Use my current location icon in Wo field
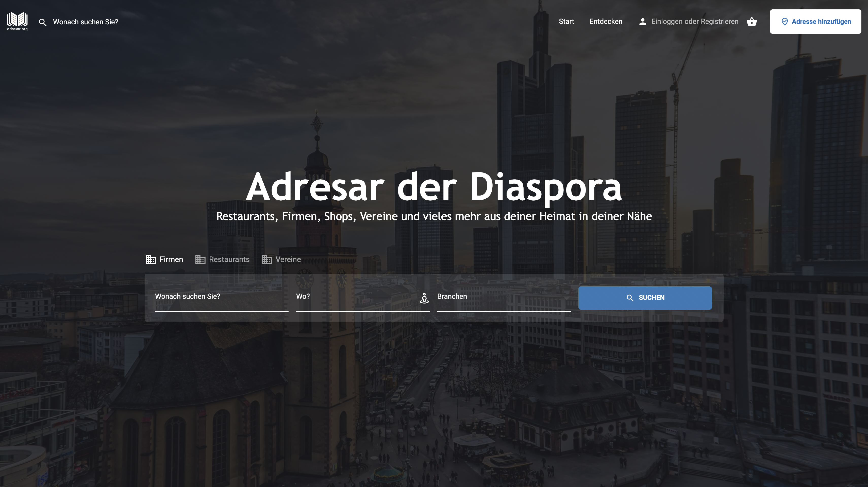The height and width of the screenshot is (487, 868). tap(424, 298)
